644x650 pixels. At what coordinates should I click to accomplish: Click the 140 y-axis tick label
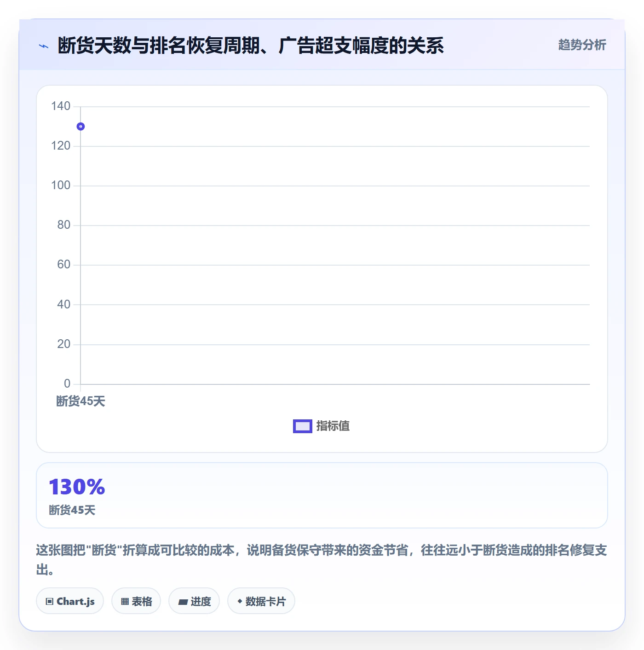pos(61,106)
